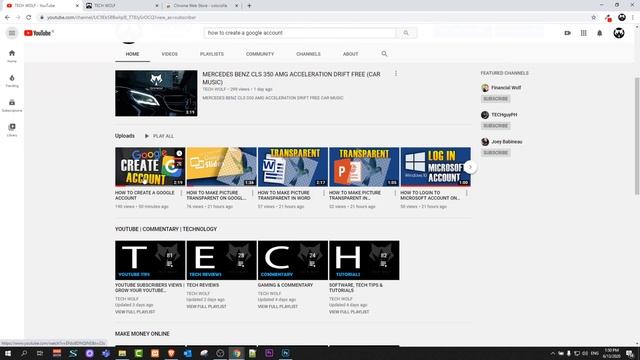This screenshot has height=360, width=640.
Task: Subscribe to TECHguyPH channel
Action: pos(496,126)
